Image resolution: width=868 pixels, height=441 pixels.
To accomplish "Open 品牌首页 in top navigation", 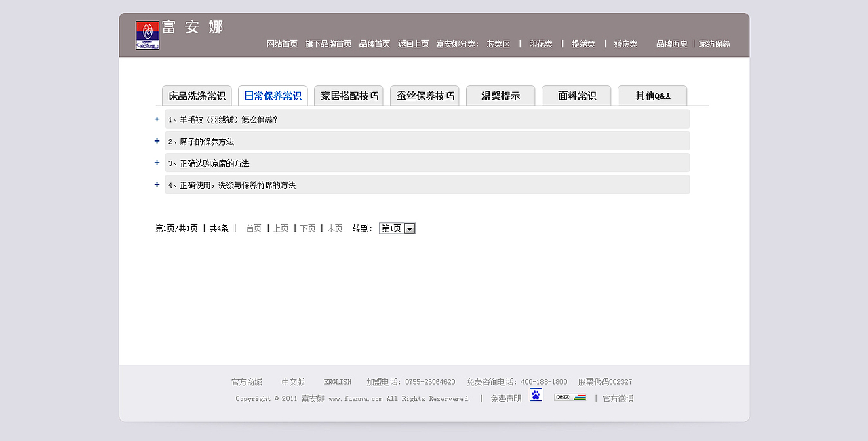I will pyautogui.click(x=374, y=44).
